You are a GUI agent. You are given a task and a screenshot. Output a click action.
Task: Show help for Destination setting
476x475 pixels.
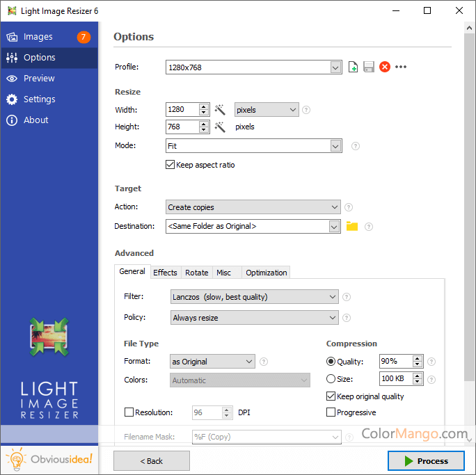pos(369,227)
